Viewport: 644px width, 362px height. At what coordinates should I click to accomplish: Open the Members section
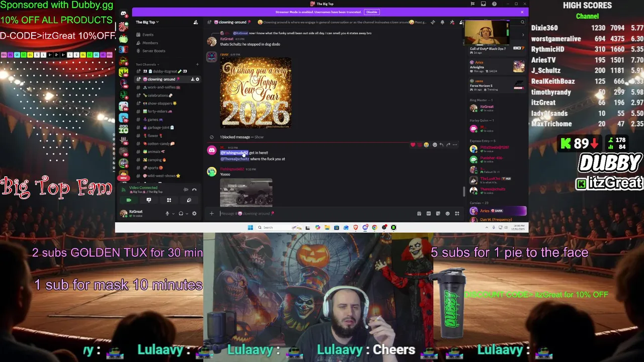pos(150,43)
